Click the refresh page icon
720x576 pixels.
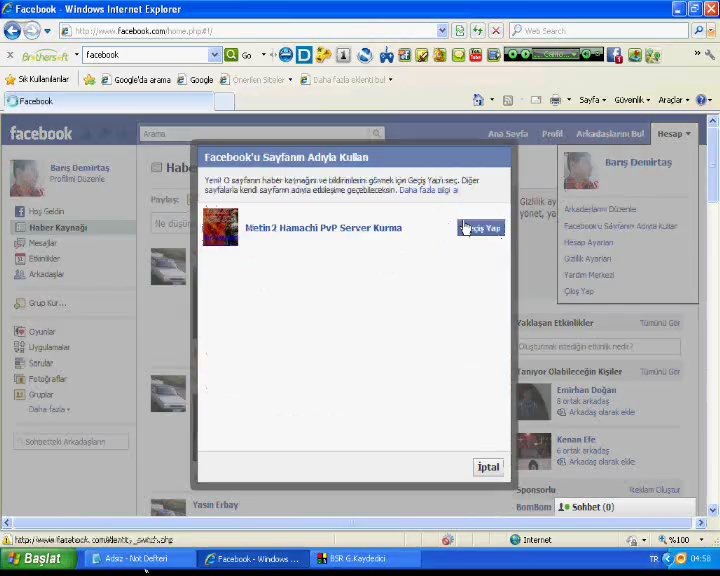point(478,31)
